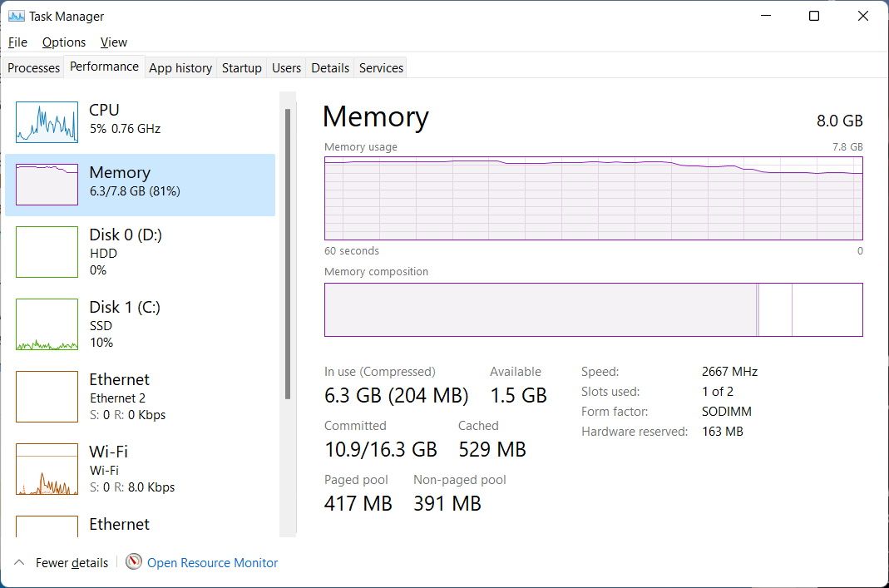Screen dimensions: 889x588
Task: Open the File menu
Action: tap(17, 42)
